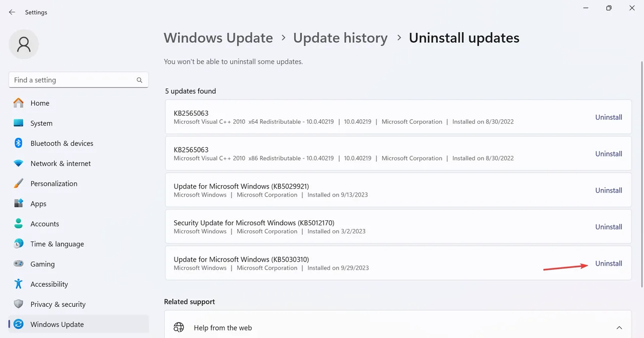Click 'You won't be able to uninstall some updates' text
The height and width of the screenshot is (338, 644).
(x=233, y=62)
